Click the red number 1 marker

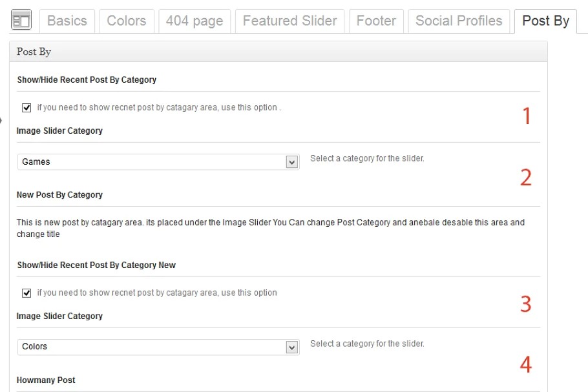tap(526, 116)
